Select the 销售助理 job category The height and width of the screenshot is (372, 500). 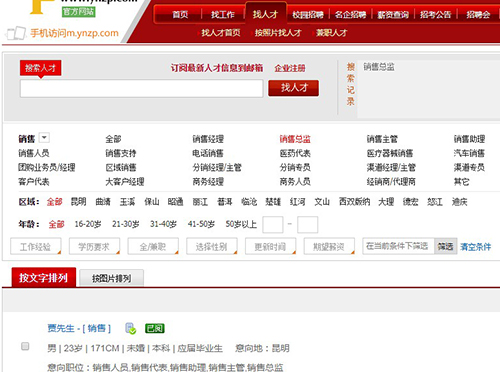click(469, 139)
